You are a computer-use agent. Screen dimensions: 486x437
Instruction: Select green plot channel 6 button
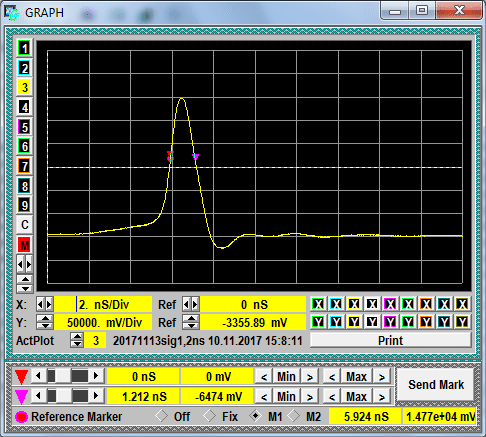24,146
